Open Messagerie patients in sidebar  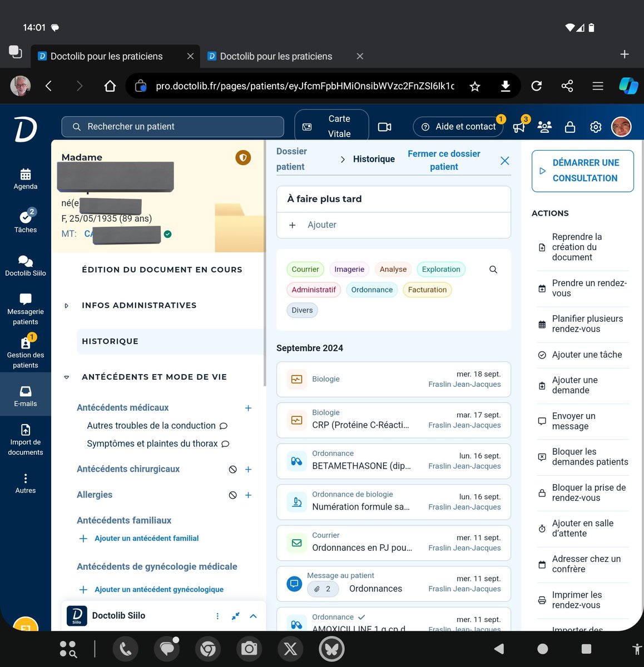[x=26, y=309]
